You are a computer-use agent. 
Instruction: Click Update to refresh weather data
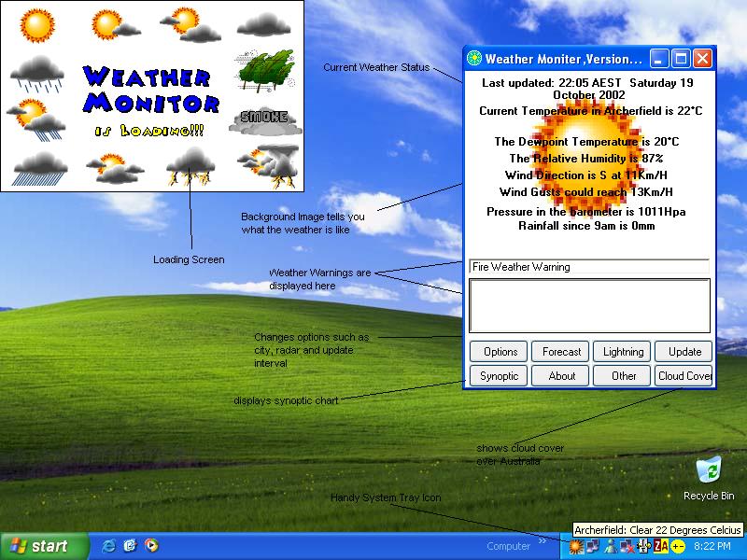tap(684, 352)
